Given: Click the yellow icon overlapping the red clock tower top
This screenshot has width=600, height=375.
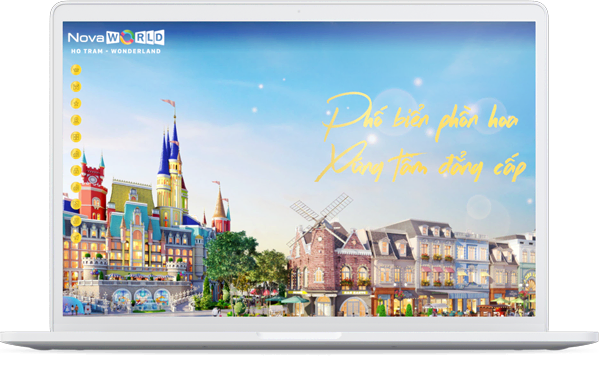Looking at the screenshot, I should click(76, 170).
